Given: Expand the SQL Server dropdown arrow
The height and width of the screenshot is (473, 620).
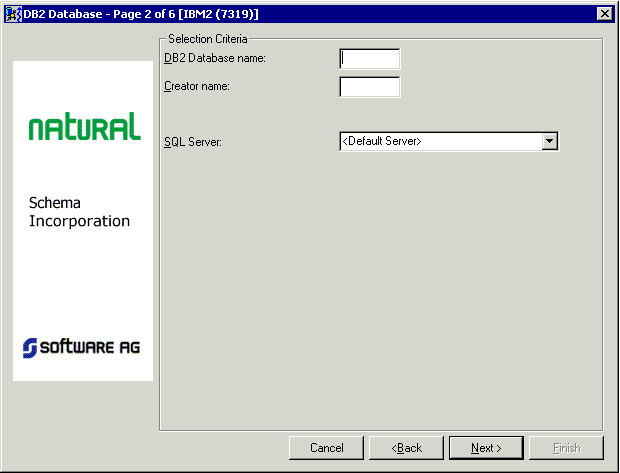Looking at the screenshot, I should (x=549, y=142).
